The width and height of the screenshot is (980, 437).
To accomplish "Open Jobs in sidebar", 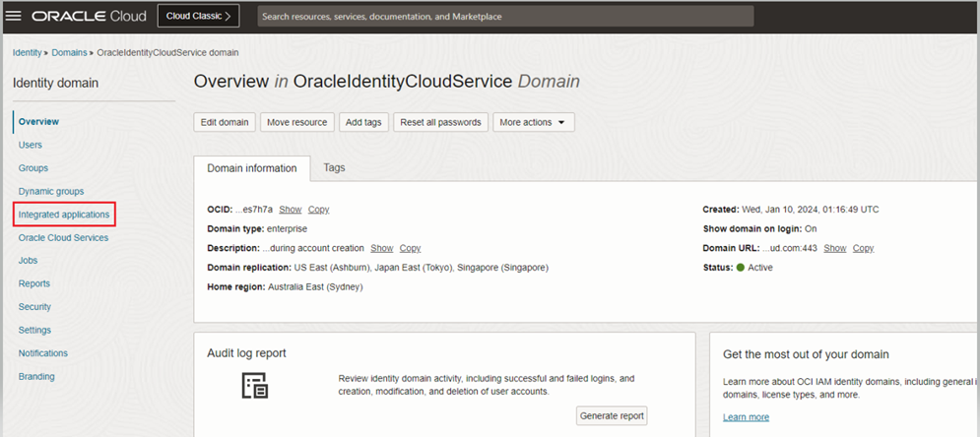I will coord(29,260).
